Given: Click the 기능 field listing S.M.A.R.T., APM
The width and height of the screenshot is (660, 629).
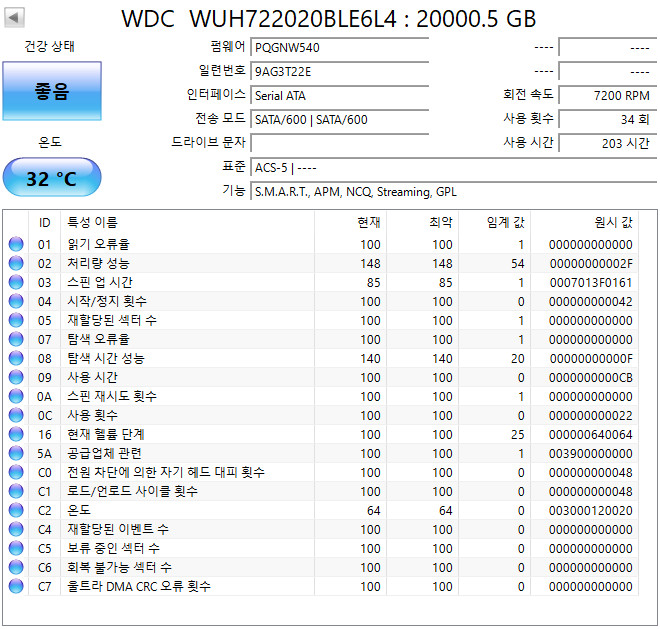Looking at the screenshot, I should [x=454, y=191].
